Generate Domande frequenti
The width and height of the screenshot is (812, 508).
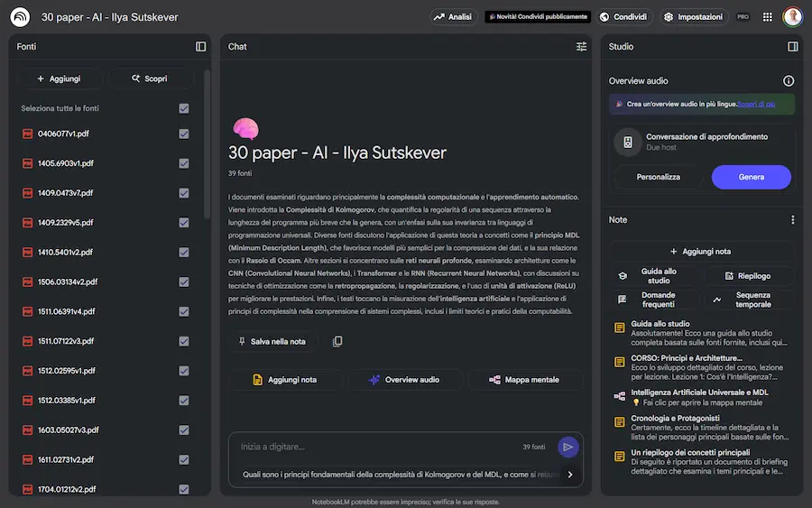point(653,300)
